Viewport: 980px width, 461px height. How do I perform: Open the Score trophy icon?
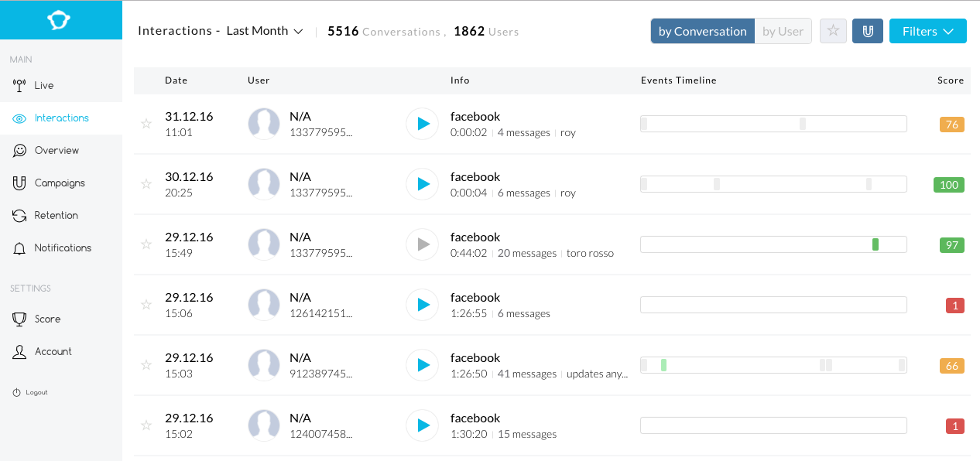19,319
